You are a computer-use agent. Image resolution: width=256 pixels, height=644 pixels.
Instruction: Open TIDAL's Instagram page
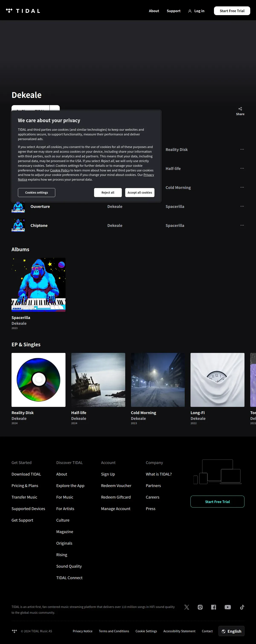(x=200, y=607)
